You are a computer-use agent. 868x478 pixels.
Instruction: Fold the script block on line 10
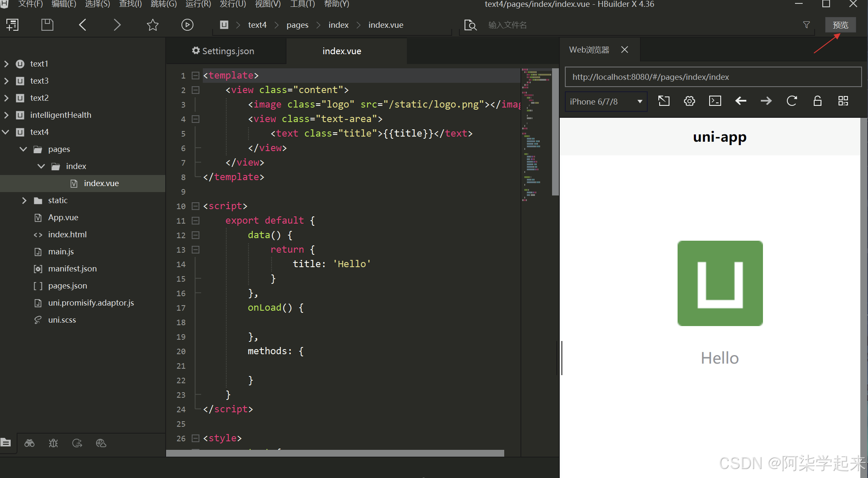(x=196, y=206)
